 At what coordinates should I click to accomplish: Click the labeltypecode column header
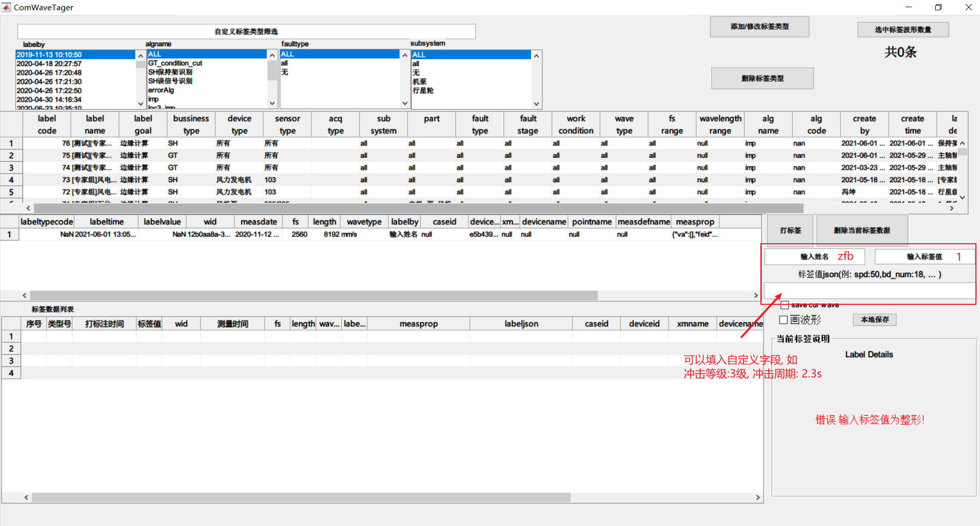tap(47, 222)
